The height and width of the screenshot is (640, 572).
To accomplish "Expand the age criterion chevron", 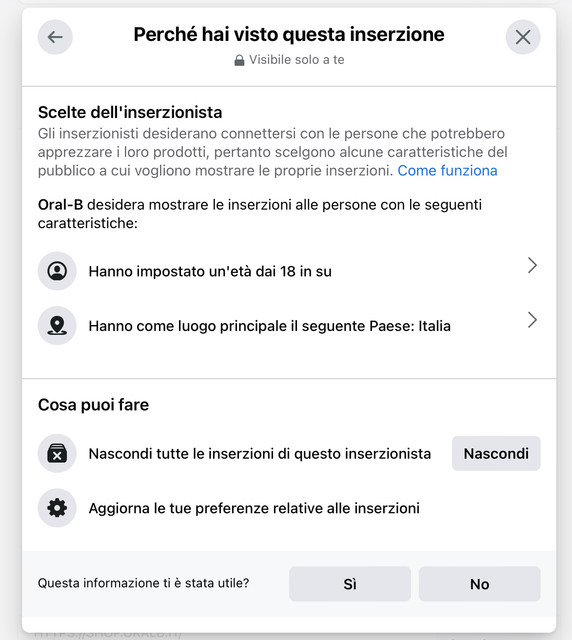I will tap(532, 265).
